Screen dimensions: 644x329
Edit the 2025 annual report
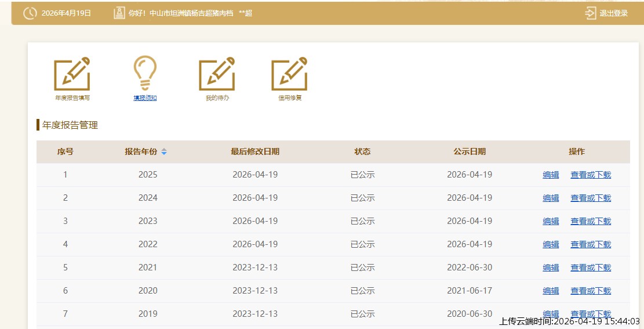click(551, 175)
